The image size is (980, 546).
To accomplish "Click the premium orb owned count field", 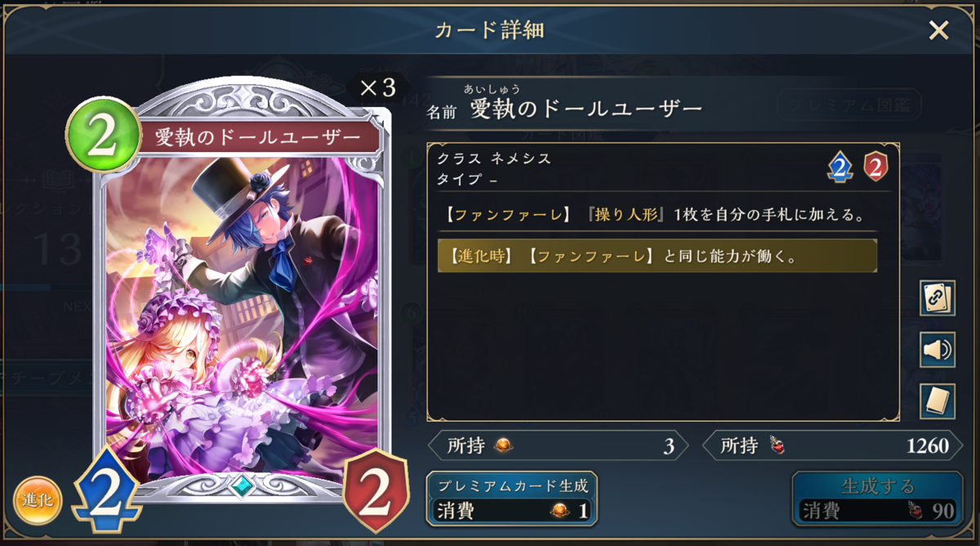I will pos(558,445).
